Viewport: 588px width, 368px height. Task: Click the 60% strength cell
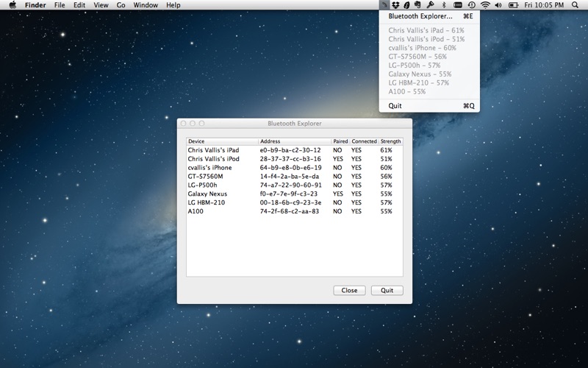[386, 168]
